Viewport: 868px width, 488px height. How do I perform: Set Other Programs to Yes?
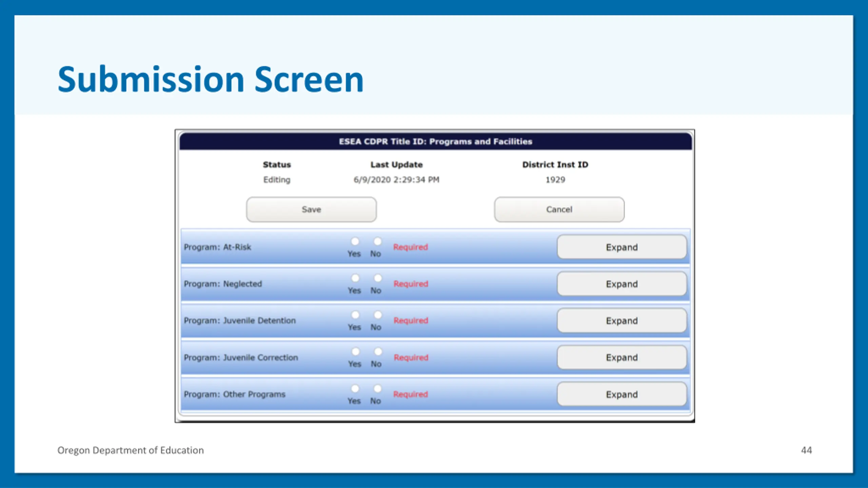coord(355,388)
